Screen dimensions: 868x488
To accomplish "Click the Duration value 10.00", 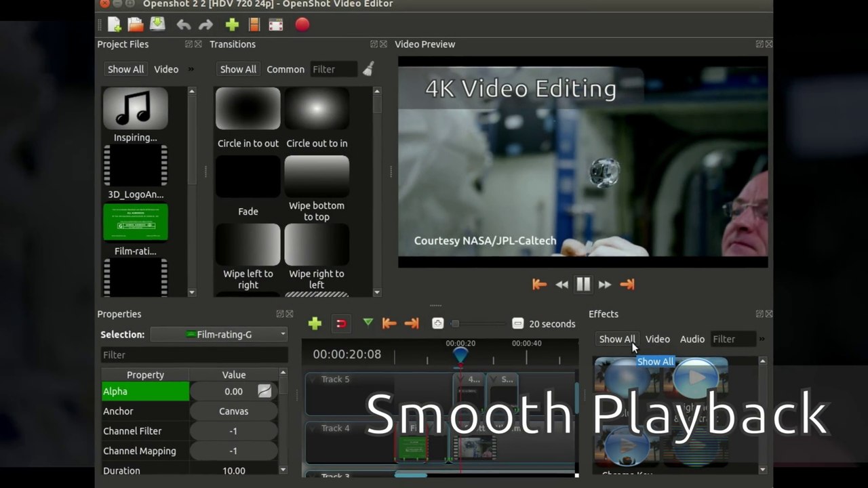I will click(233, 470).
